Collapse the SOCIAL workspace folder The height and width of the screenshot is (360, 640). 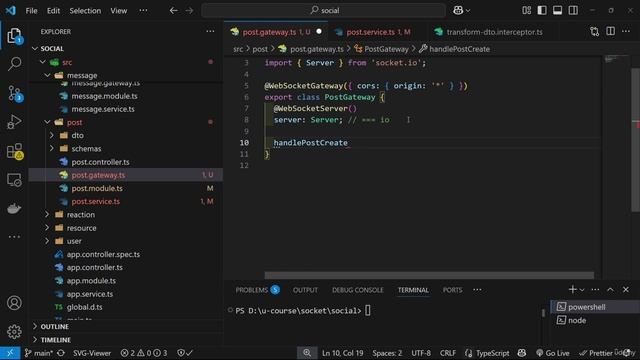click(35, 49)
